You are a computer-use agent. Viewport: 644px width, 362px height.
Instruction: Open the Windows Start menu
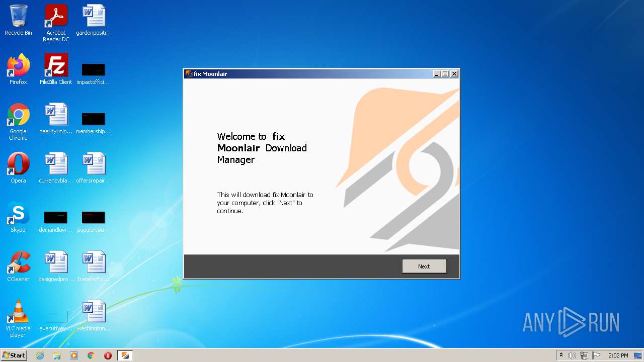(x=14, y=355)
